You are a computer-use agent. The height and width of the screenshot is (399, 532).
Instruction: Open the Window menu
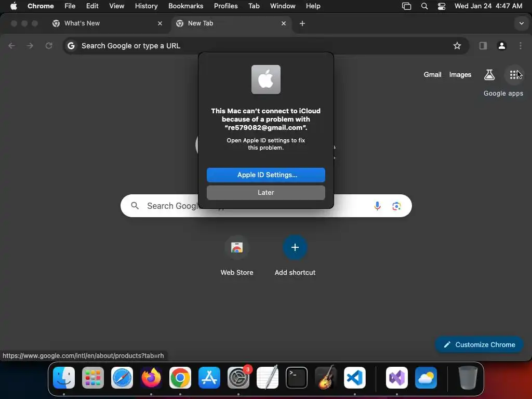tap(283, 6)
